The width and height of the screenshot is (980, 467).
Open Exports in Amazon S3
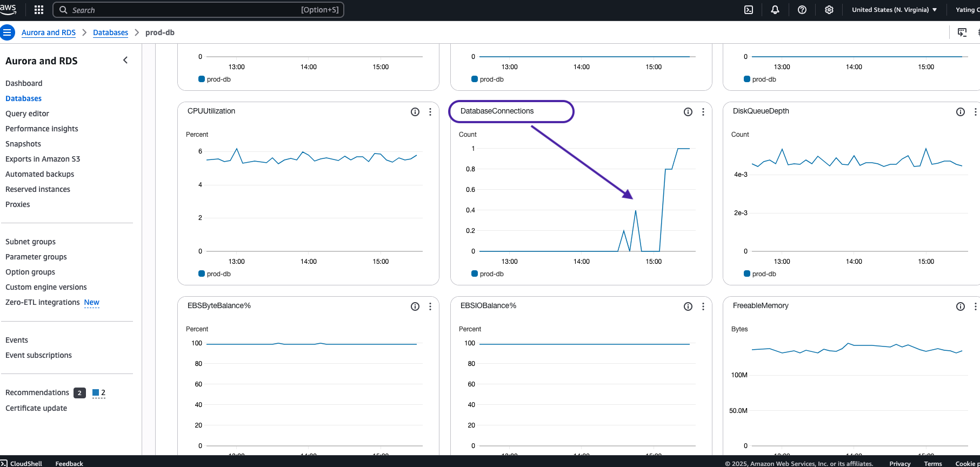point(43,159)
